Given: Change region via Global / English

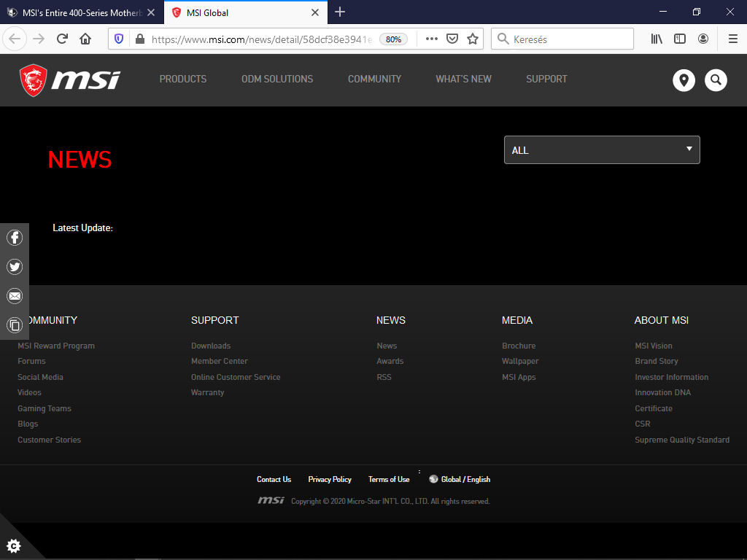Looking at the screenshot, I should (460, 479).
